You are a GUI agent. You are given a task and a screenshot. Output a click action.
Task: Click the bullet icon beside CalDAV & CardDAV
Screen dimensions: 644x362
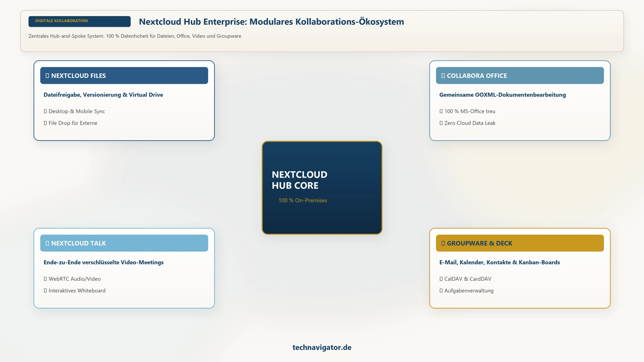pyautogui.click(x=441, y=279)
